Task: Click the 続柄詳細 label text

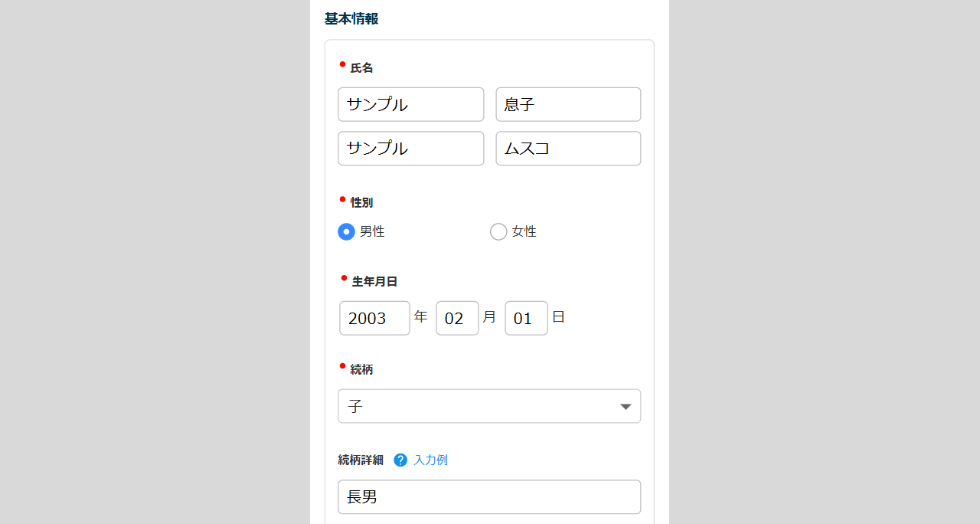Action: (x=361, y=460)
